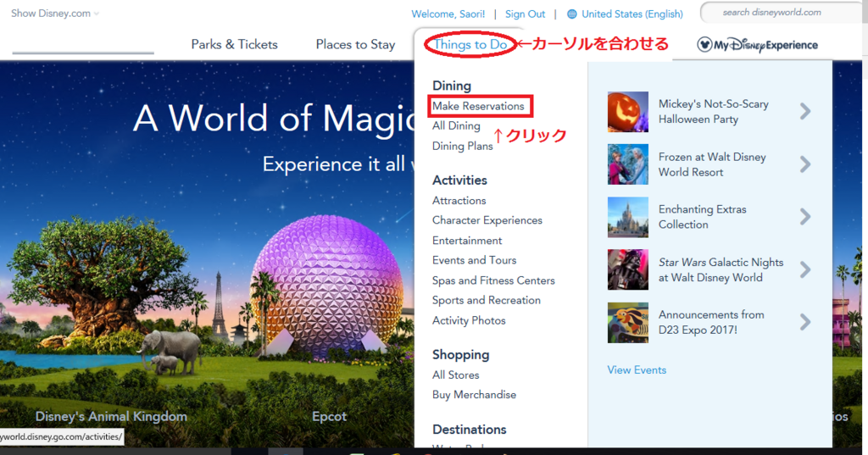Click Make Reservations under Dining

[478, 106]
